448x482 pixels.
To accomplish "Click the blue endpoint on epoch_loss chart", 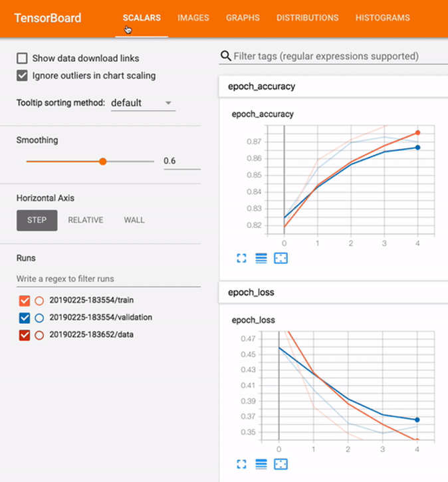I will [417, 420].
